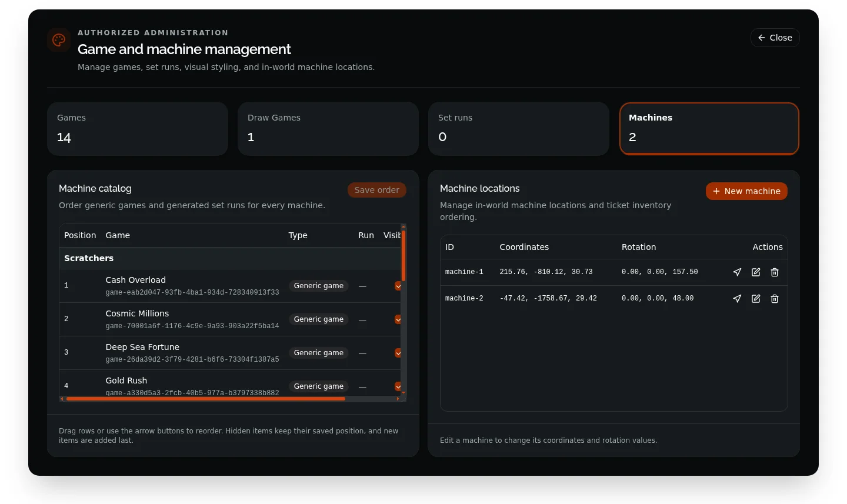Viewport: 847px width, 504px height.
Task: Click the Coordinates column header
Action: click(x=524, y=247)
